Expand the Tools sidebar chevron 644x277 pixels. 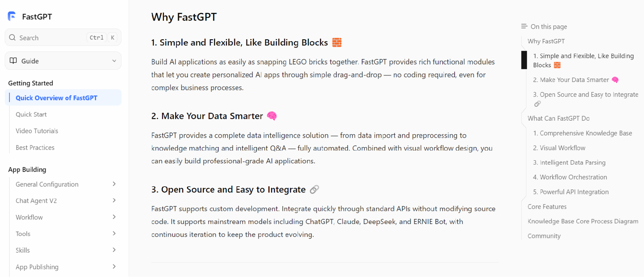point(114,234)
